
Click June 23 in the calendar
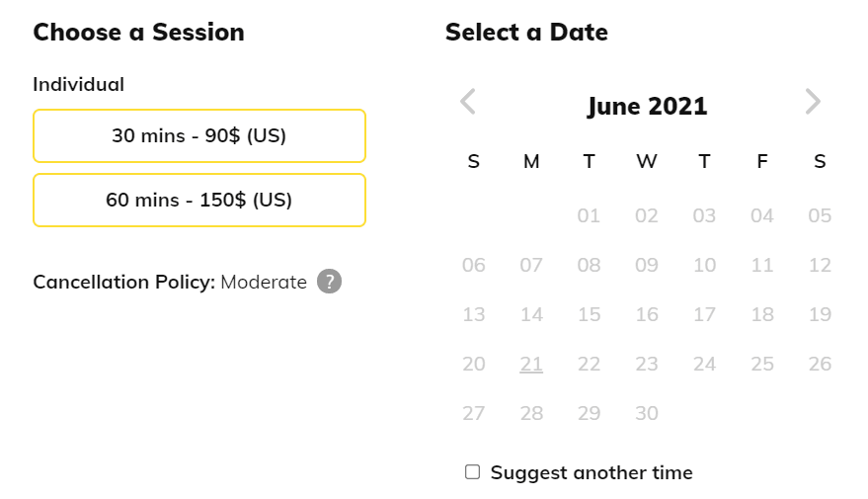tap(647, 364)
